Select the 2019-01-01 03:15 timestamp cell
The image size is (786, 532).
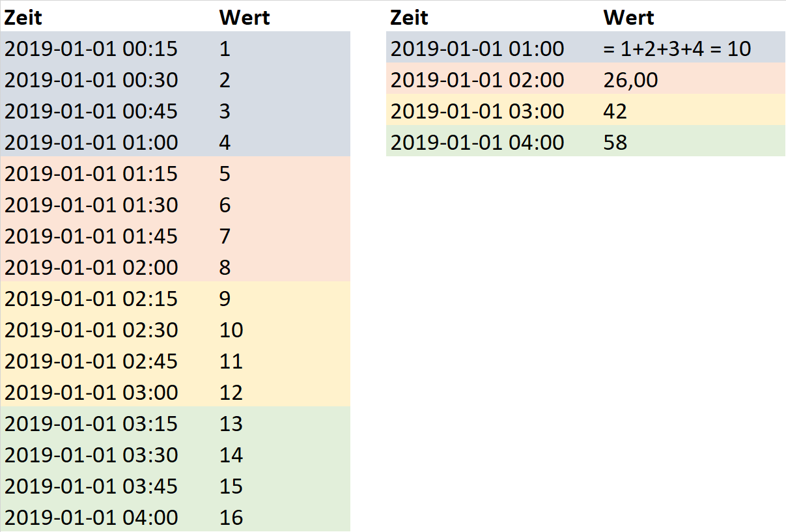(91, 424)
